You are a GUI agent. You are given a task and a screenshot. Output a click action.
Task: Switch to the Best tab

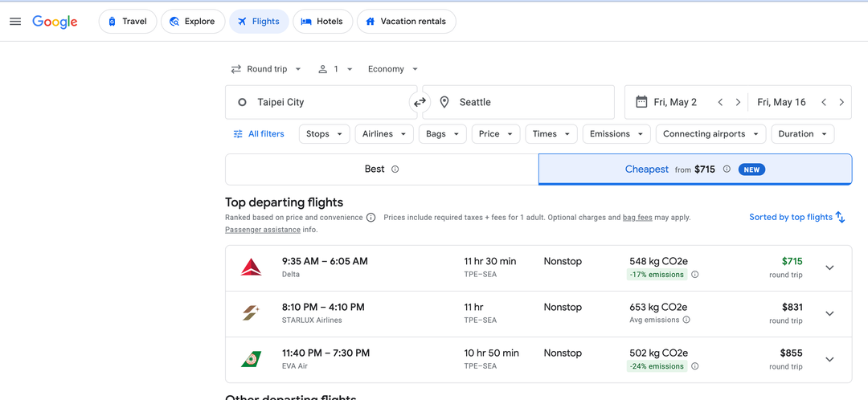pyautogui.click(x=382, y=169)
